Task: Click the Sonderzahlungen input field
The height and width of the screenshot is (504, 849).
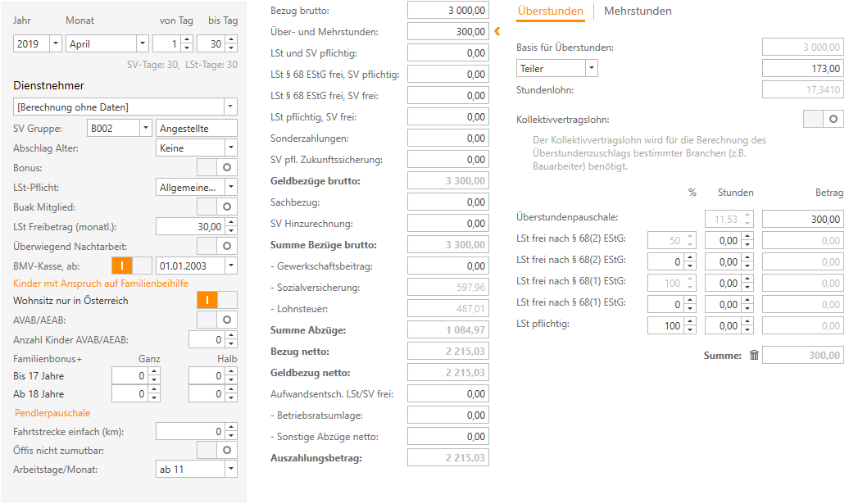Action: (x=447, y=138)
